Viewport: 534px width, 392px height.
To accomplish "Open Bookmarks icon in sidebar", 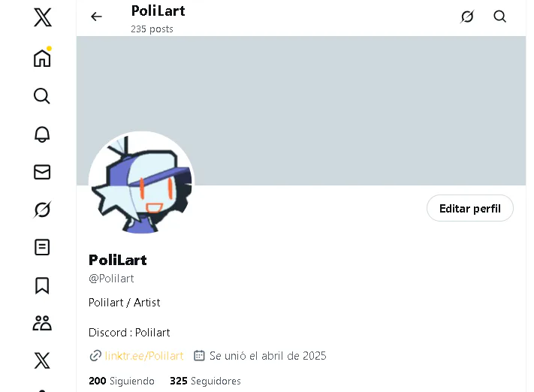I will coord(42,285).
